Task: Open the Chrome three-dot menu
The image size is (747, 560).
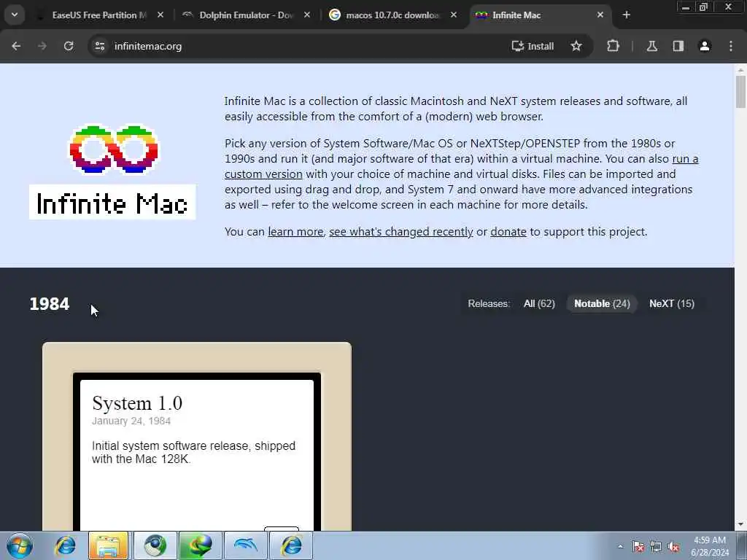Action: (x=731, y=46)
